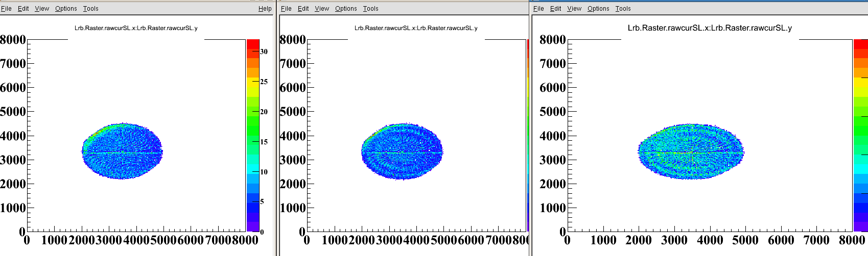This screenshot has width=868, height=256.
Task: Click the color palette bar in right window
Action: coord(860,135)
